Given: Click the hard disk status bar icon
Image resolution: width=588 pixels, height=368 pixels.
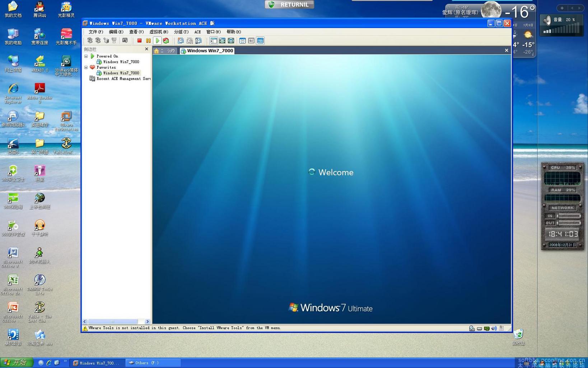Looking at the screenshot, I should 479,328.
